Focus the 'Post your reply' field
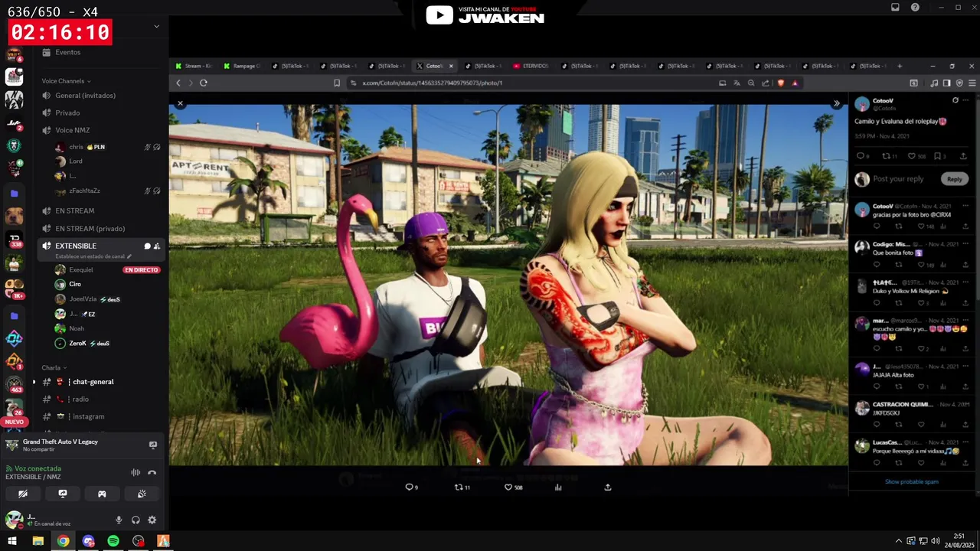 pyautogui.click(x=898, y=179)
